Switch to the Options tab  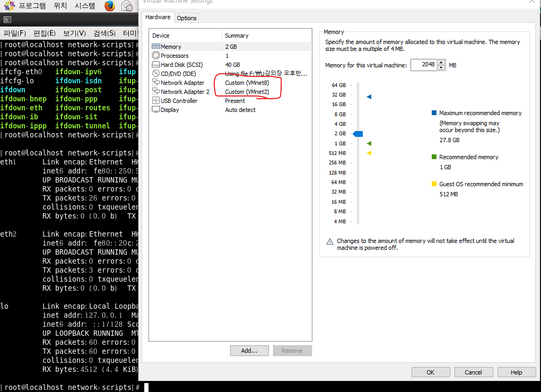[187, 18]
